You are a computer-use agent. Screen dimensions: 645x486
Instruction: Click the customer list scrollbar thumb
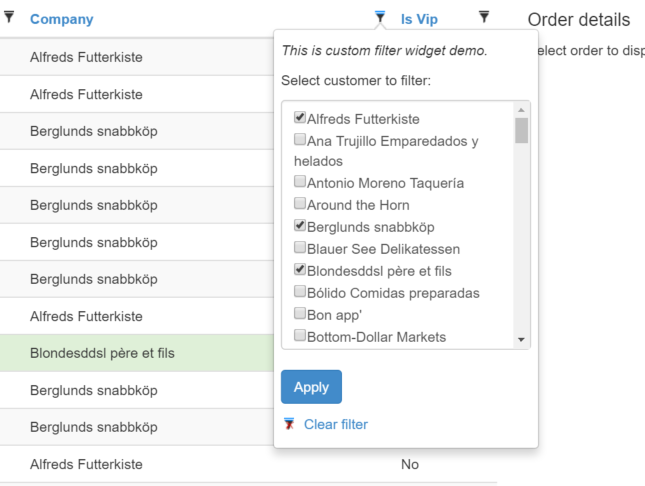tap(521, 130)
